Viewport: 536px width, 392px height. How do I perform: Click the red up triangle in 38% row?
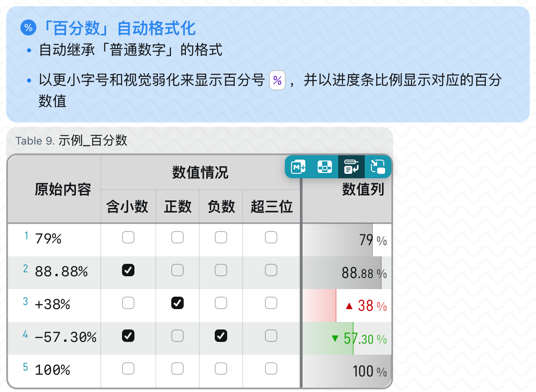pyautogui.click(x=349, y=306)
